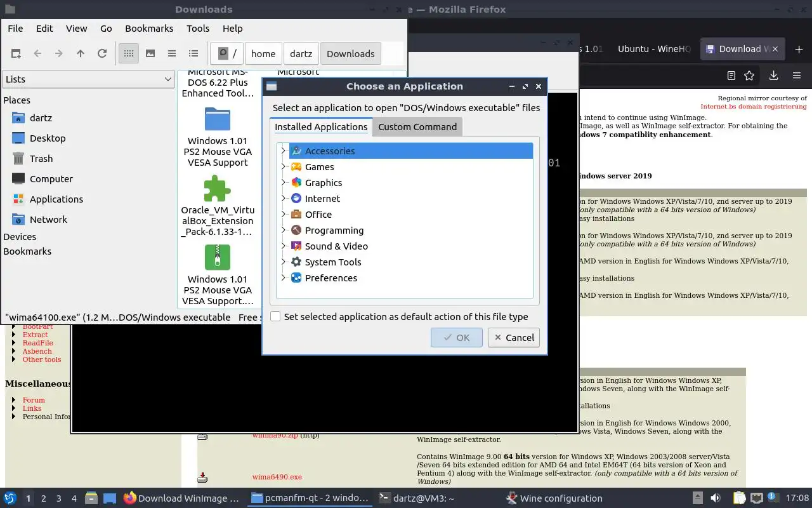Open Firefox downloads panel
The width and height of the screenshot is (812, 508).
773,76
